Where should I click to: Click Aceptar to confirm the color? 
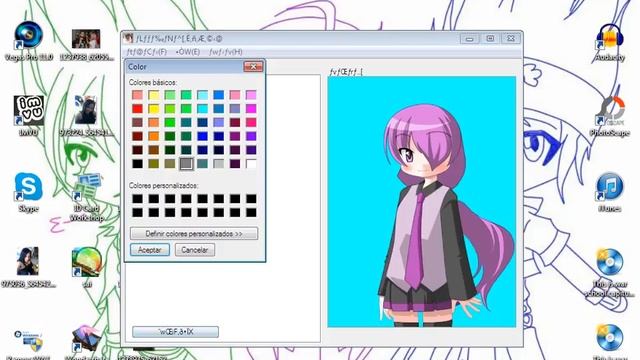(x=150, y=250)
